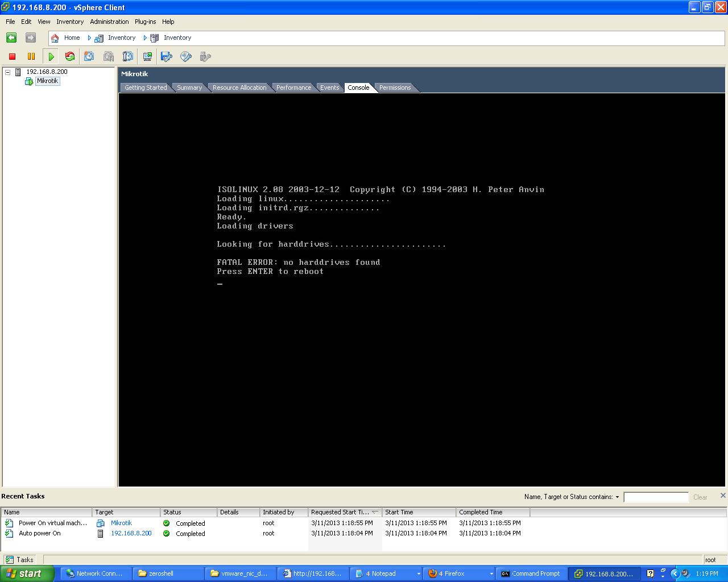Click the sort arrow on Requested Start Time column
Image resolution: width=728 pixels, height=582 pixels.
375,512
